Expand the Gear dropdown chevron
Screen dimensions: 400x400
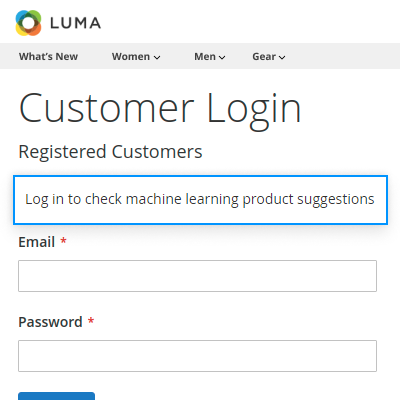click(282, 57)
